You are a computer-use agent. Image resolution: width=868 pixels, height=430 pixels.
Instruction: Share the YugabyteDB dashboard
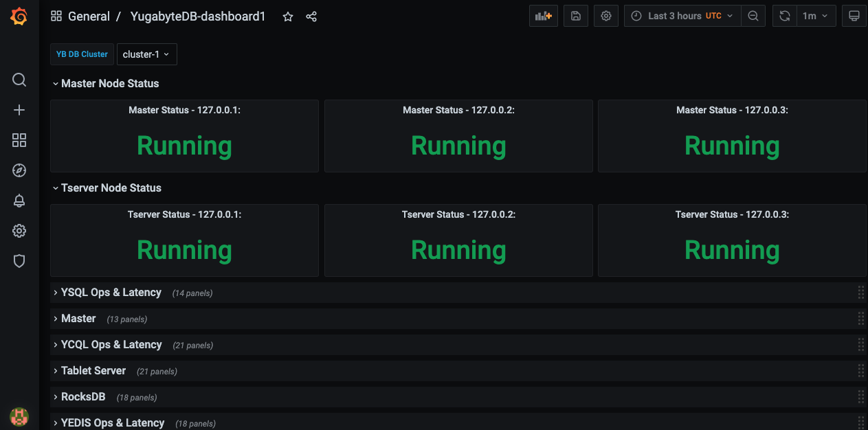point(311,16)
